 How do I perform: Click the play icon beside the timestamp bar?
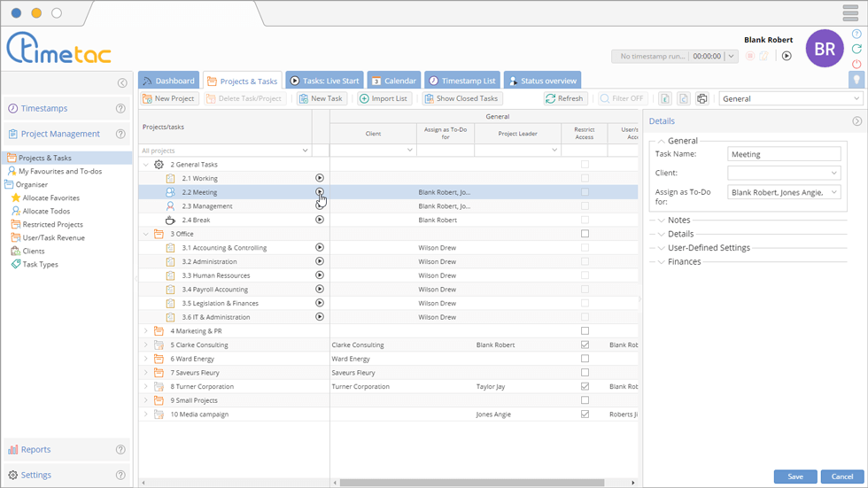click(x=787, y=56)
